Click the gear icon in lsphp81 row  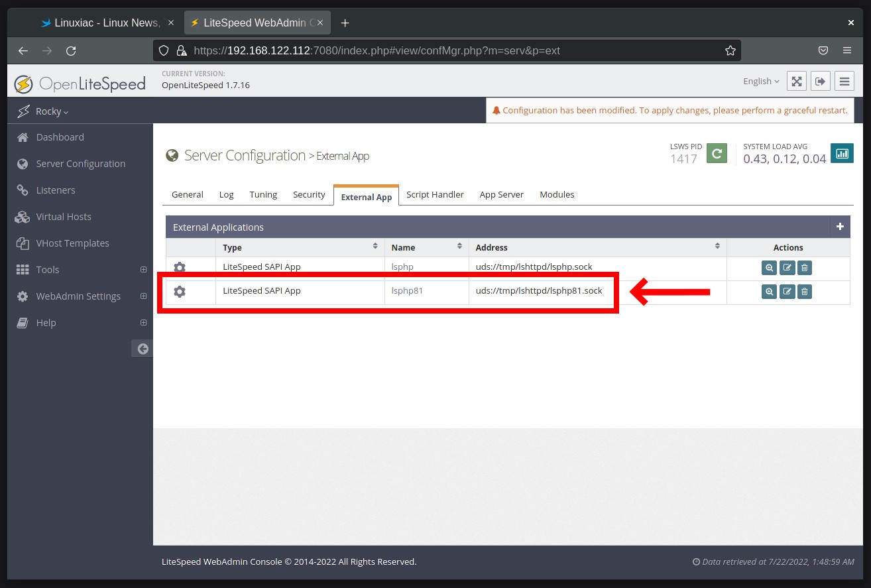[x=180, y=291]
